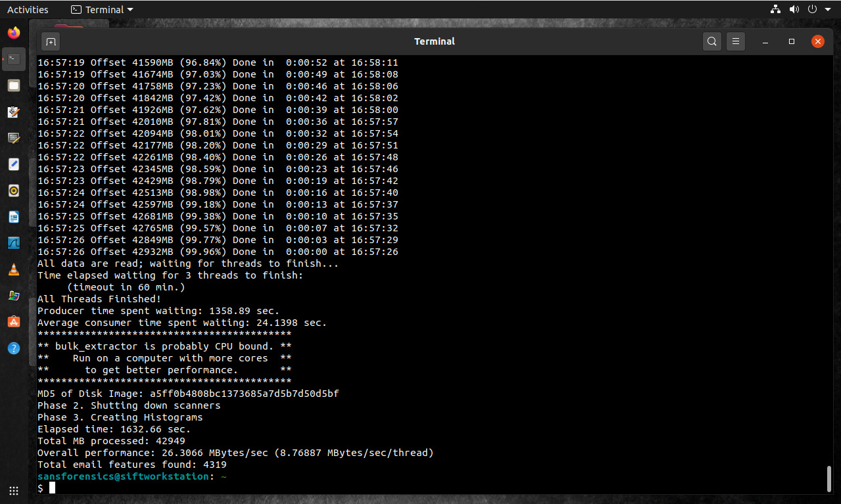
Task: Select the Terminal icon in the dock
Action: 14,58
